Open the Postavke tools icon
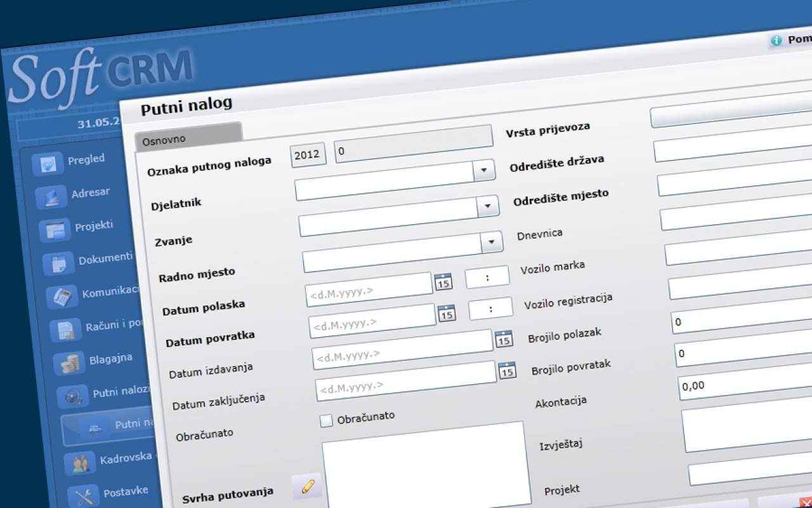The width and height of the screenshot is (812, 508). (84, 496)
